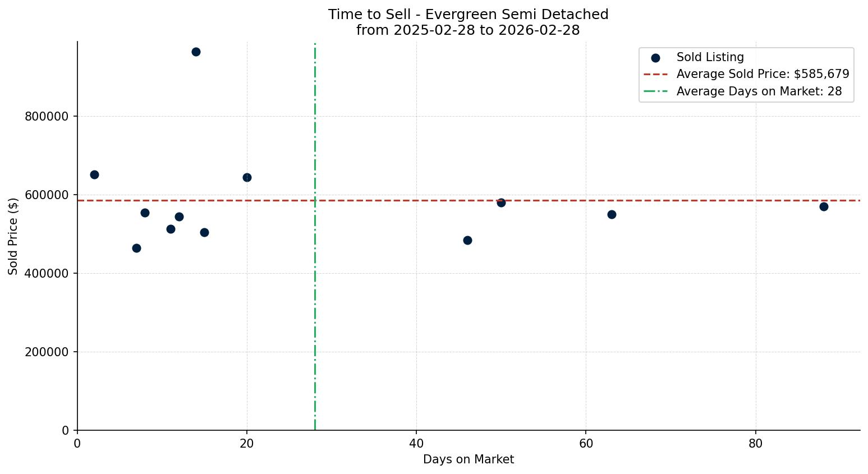The height and width of the screenshot is (474, 868).
Task: Select the 'Average Days on Market: 28' legend label
Action: [759, 91]
